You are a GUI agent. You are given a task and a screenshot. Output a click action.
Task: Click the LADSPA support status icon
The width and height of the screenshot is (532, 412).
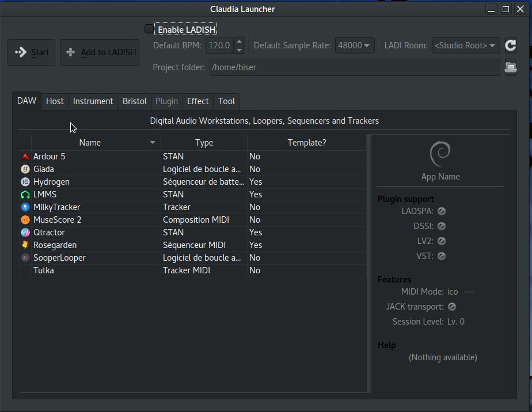click(442, 211)
